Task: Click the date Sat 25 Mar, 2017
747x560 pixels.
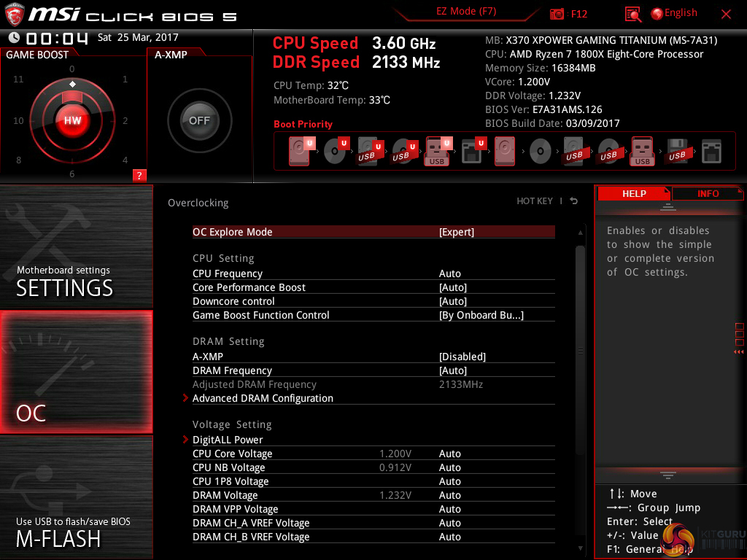Action: [x=138, y=37]
